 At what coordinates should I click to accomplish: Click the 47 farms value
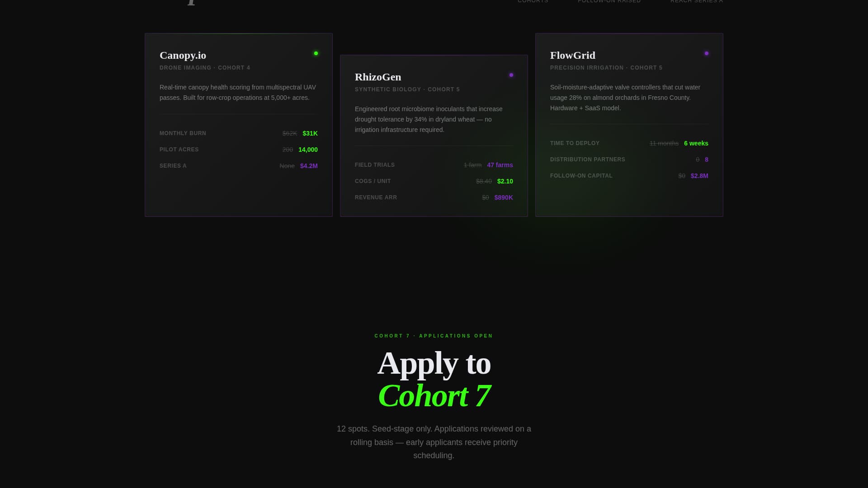pos(500,165)
